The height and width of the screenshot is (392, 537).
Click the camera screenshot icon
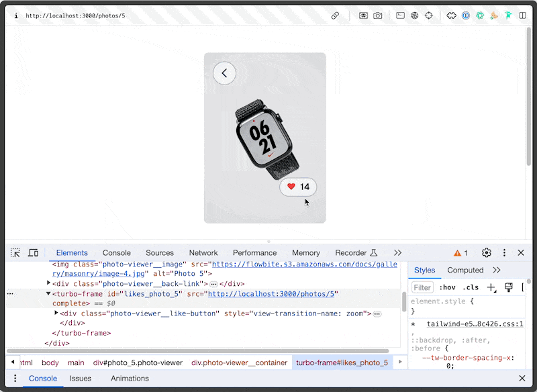pos(378,15)
